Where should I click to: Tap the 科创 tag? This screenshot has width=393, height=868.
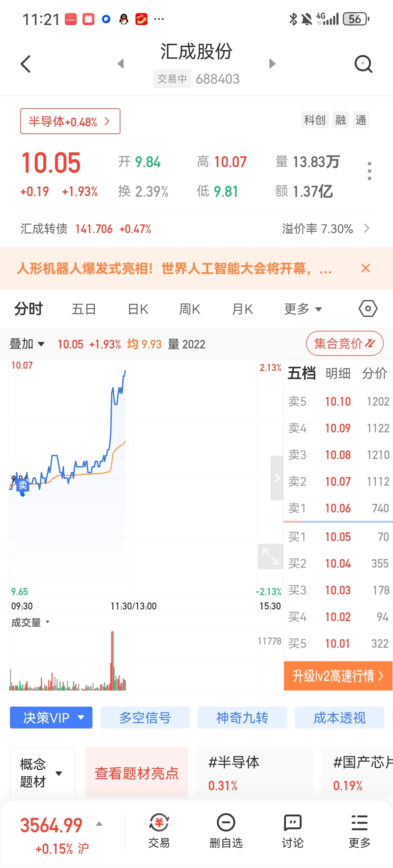click(315, 120)
